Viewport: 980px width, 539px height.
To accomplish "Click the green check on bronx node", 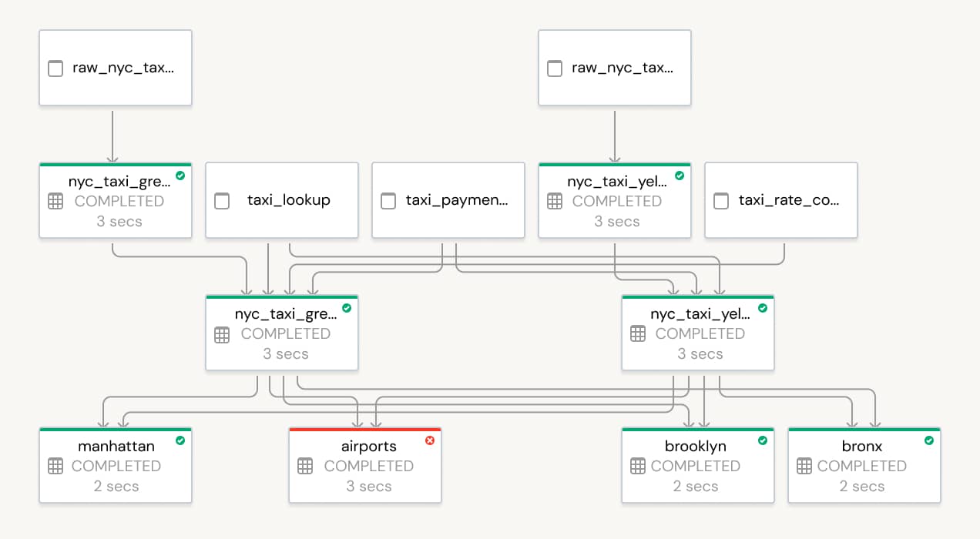I will (929, 440).
